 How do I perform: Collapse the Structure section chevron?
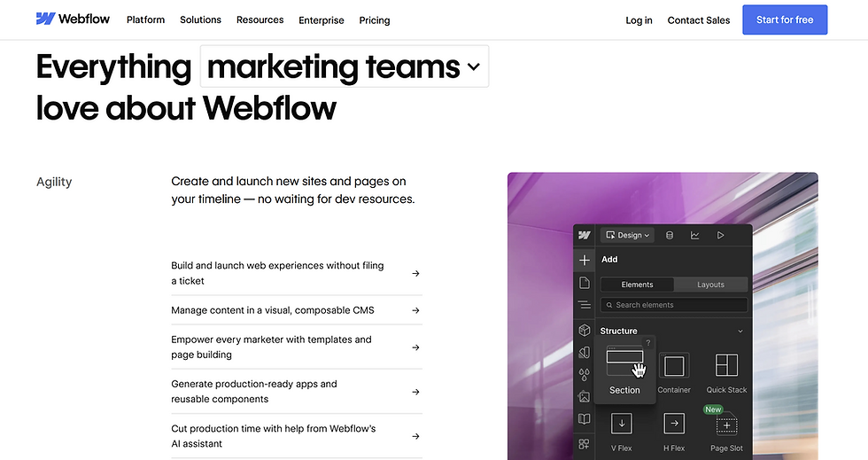[x=740, y=331]
